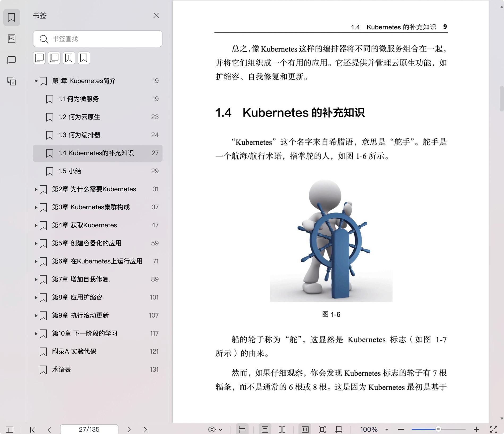Jump to last page button
Screen dimensions: 504x434
146,429
